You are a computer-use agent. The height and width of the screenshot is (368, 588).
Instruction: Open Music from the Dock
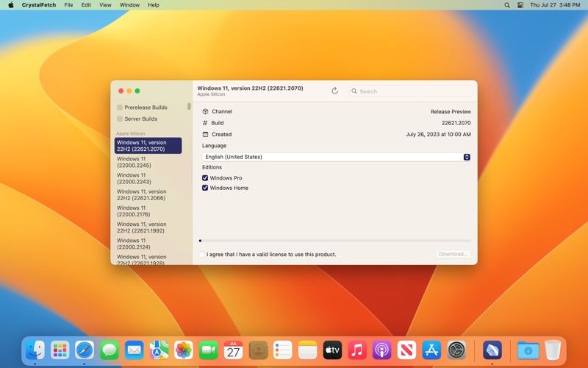[x=357, y=350]
